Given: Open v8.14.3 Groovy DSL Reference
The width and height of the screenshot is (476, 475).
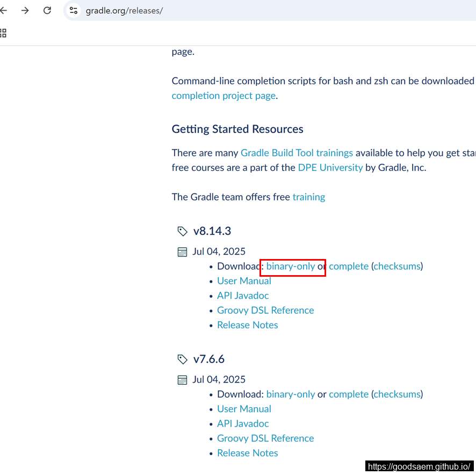Looking at the screenshot, I should click(x=265, y=311).
